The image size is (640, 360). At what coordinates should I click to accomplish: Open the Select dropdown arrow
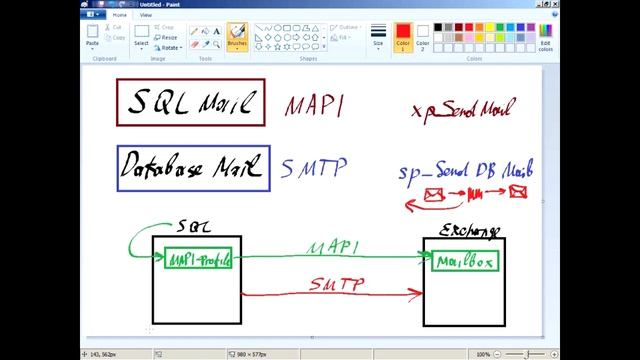141,49
